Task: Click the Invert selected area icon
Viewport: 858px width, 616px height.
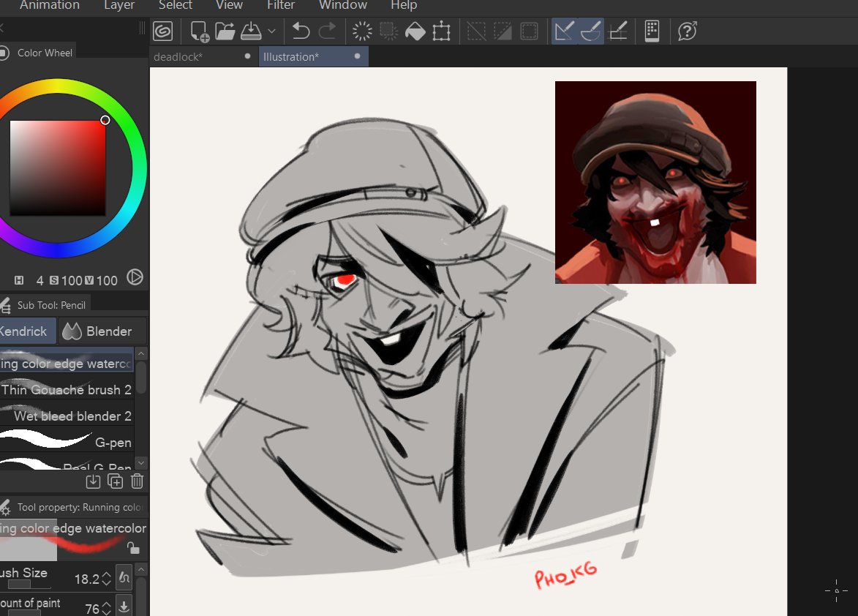Action: [503, 31]
